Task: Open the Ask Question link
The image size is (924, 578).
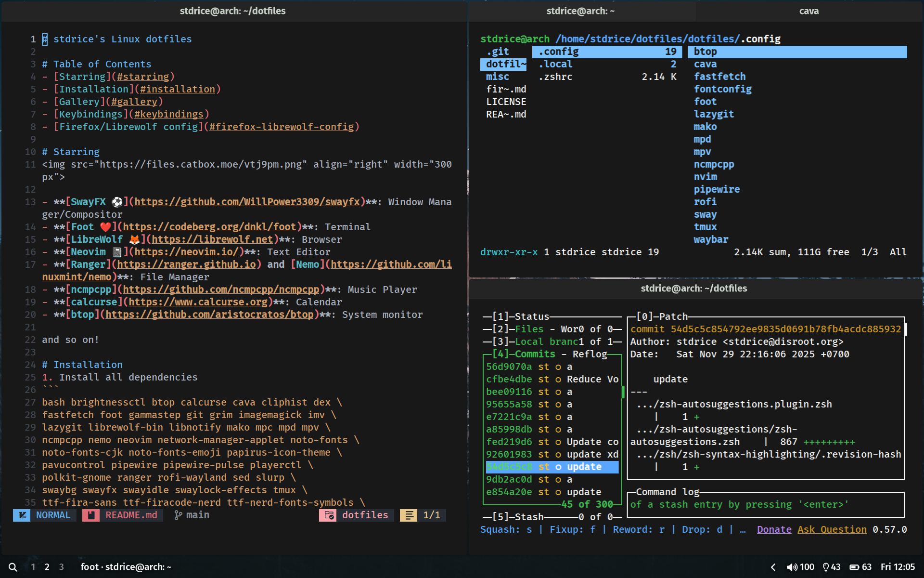Action: pos(832,529)
